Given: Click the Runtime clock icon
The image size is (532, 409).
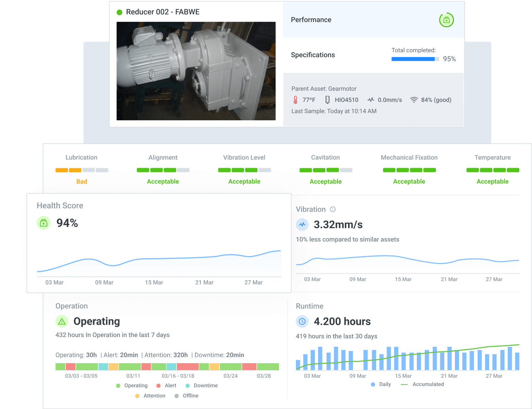Looking at the screenshot, I should 302,321.
